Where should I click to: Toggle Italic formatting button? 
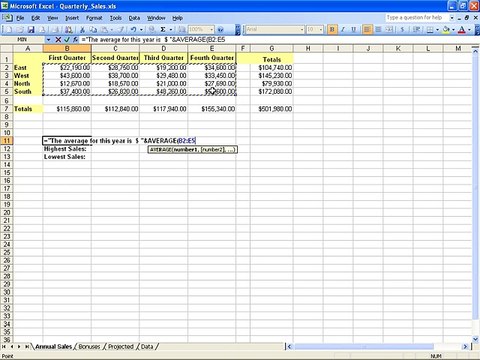pos(343,30)
